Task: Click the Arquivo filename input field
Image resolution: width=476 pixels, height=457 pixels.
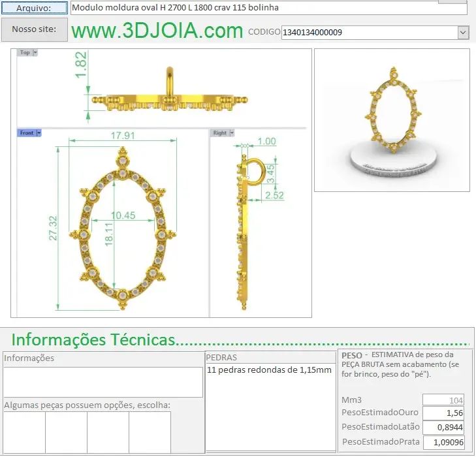Action: tap(268, 8)
